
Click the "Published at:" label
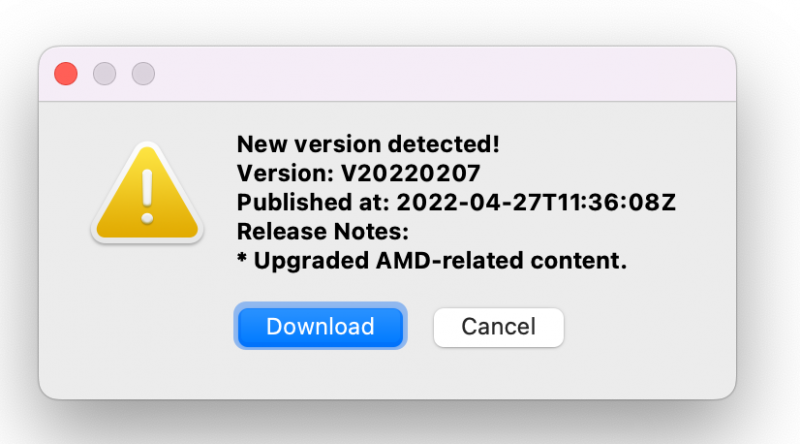[x=314, y=202]
